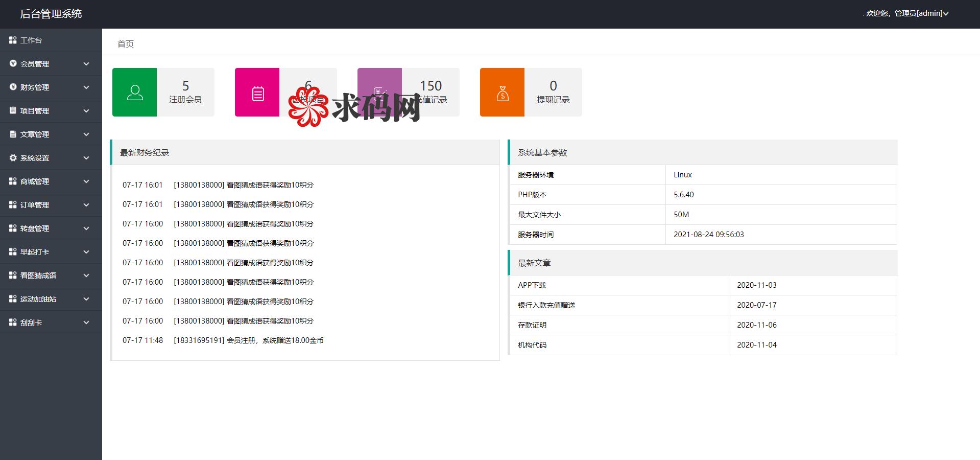This screenshot has width=980, height=460.
Task: Click the 存款证明 article link
Action: coord(531,325)
